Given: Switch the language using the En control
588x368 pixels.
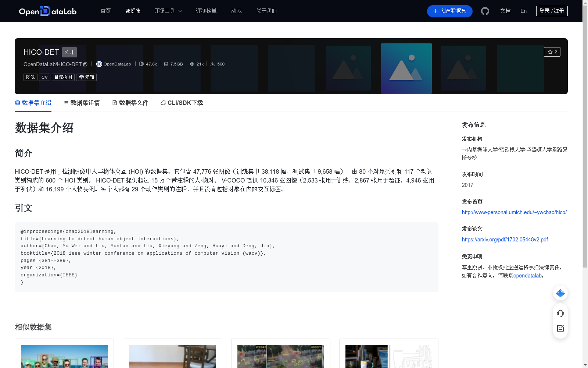Looking at the screenshot, I should pyautogui.click(x=523, y=11).
